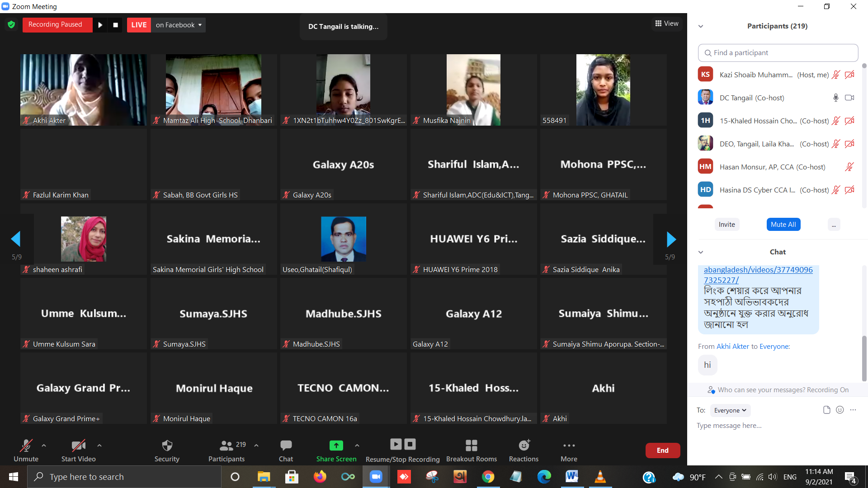Click the file attachment icon in chat
868x488 pixels.
[x=826, y=410]
